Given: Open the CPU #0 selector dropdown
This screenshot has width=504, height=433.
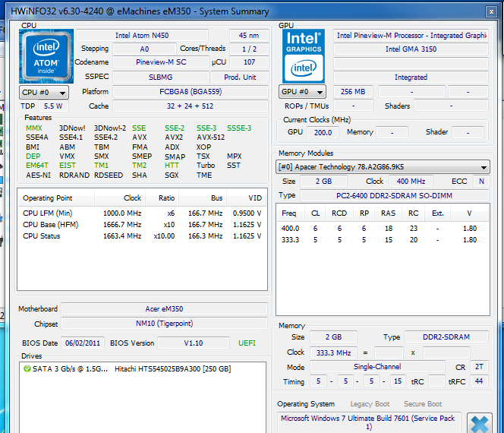Looking at the screenshot, I should [x=44, y=93].
